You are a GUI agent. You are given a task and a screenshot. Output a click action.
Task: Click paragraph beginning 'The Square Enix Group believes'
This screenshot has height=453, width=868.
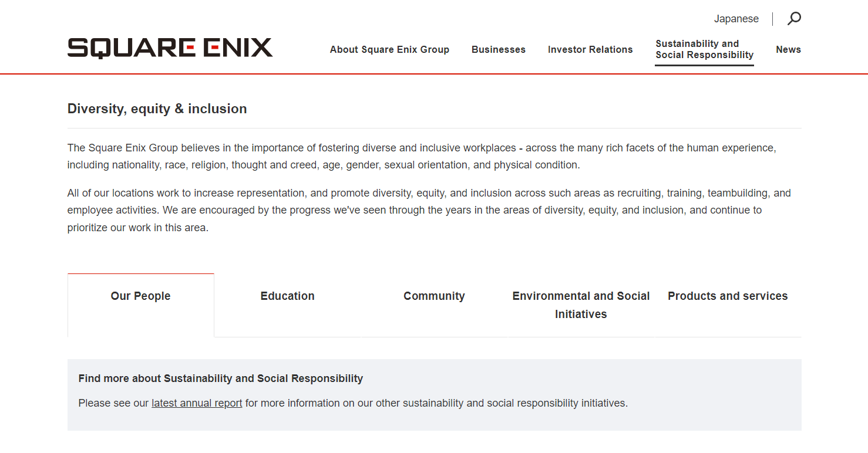point(421,157)
